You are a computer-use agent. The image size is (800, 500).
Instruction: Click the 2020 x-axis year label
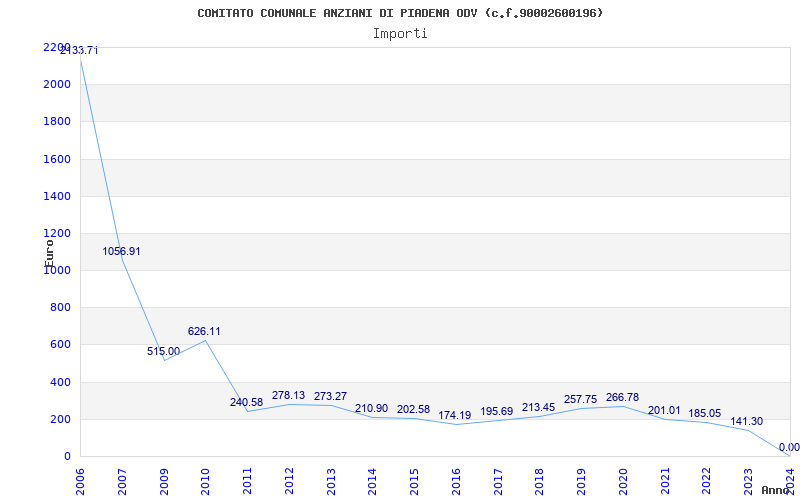pos(623,481)
